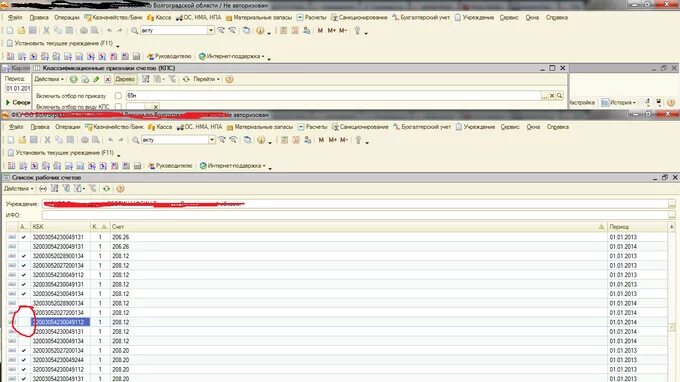Click the magnifier at the end of the 65н field
Viewport: 680px width, 382px height.
(x=559, y=95)
